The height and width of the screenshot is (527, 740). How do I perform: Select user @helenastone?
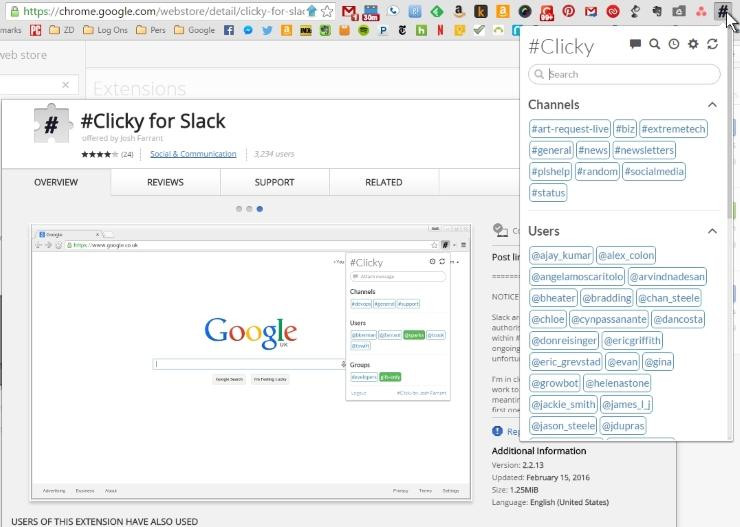[x=617, y=383]
